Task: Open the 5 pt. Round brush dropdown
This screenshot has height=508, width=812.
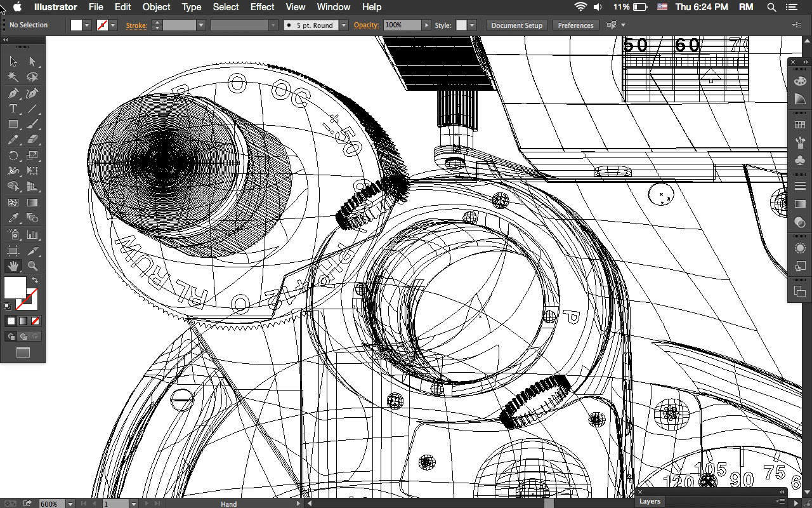Action: click(x=343, y=25)
